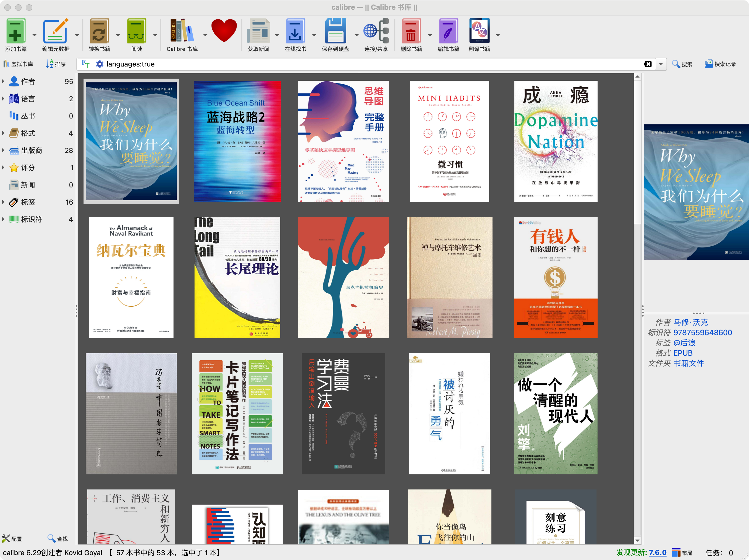This screenshot has width=749, height=560.
Task: Open Virtual library (虚拟书库) button
Action: pyautogui.click(x=18, y=64)
